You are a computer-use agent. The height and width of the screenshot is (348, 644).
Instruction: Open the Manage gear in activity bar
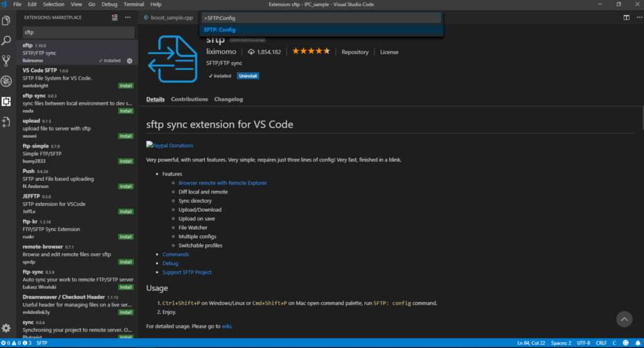click(x=6, y=328)
